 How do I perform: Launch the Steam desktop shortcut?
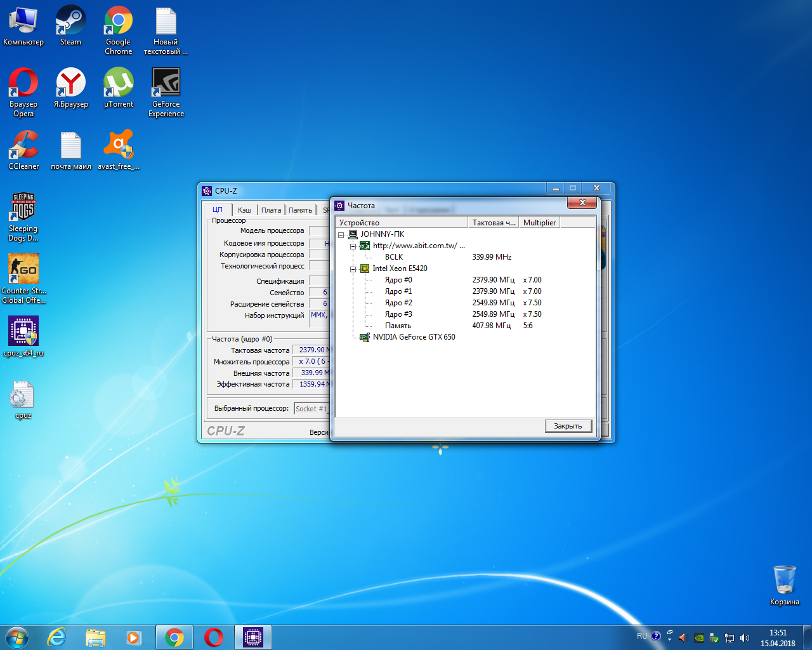pyautogui.click(x=70, y=26)
